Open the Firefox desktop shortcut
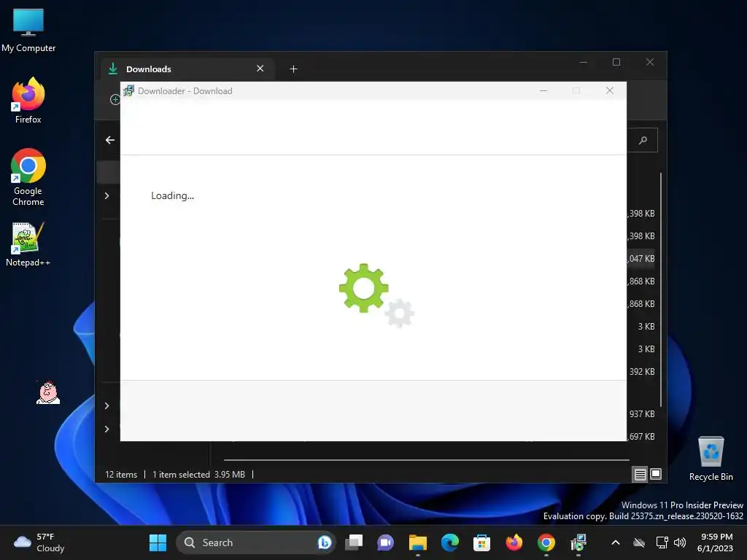The height and width of the screenshot is (560, 747). click(x=28, y=101)
